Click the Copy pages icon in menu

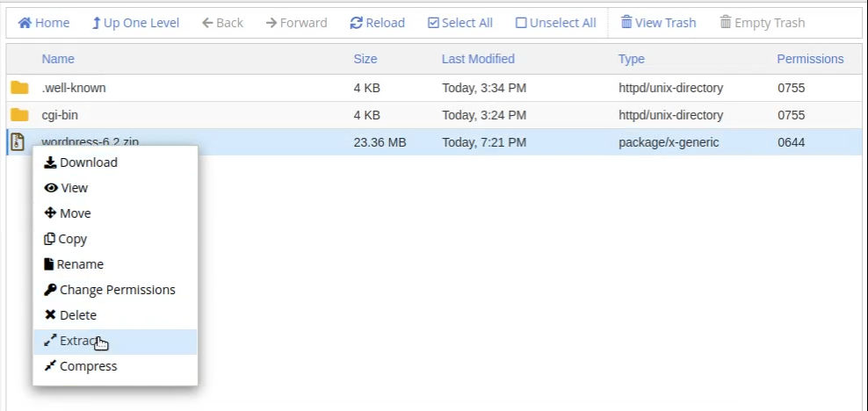point(49,238)
